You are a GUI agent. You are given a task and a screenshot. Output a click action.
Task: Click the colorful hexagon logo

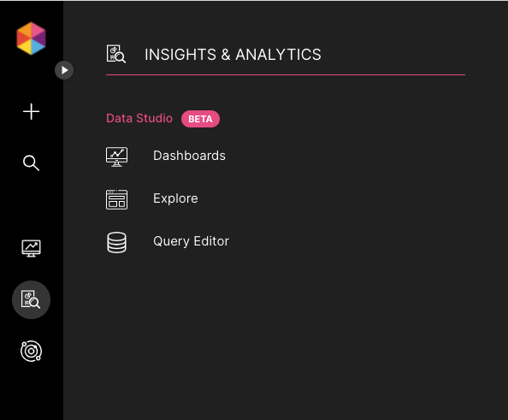point(31,38)
